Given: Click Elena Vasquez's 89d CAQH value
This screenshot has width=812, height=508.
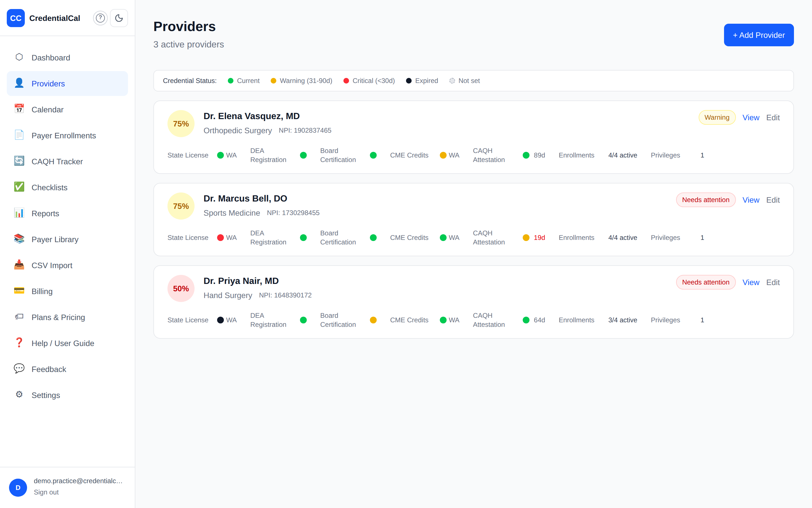Looking at the screenshot, I should pos(539,155).
